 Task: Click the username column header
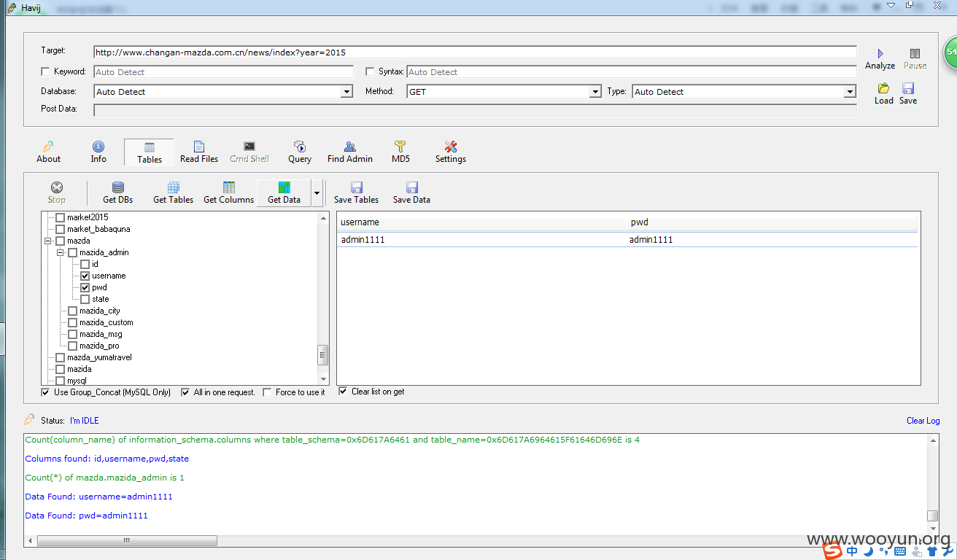481,222
